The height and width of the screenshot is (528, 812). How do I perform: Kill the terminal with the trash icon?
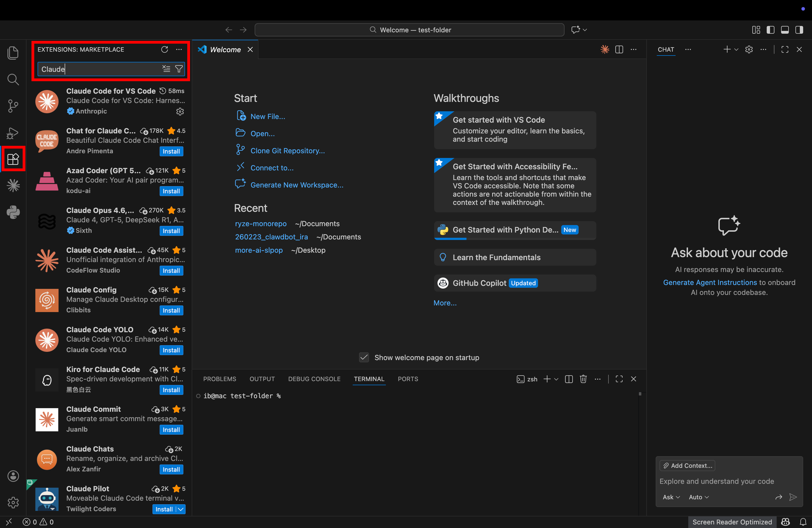click(x=583, y=379)
